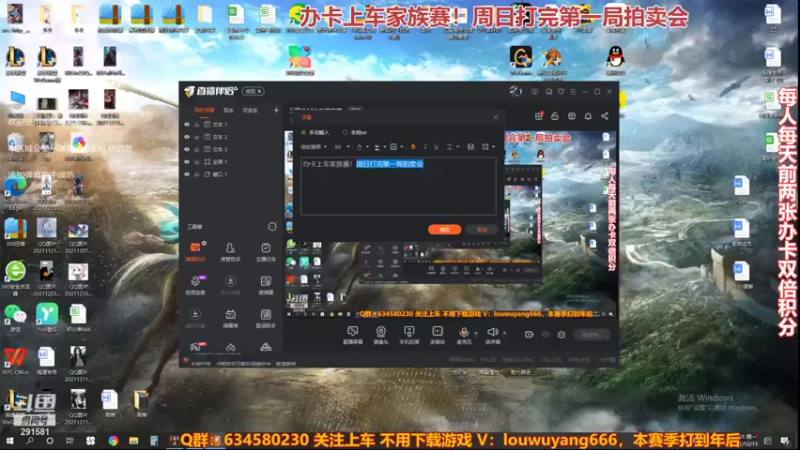Pick stroke color via underlined swatch icon

pyautogui.click(x=377, y=147)
